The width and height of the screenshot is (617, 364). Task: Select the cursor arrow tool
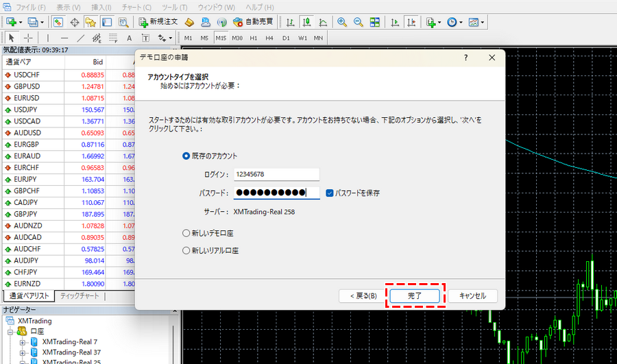[12, 38]
